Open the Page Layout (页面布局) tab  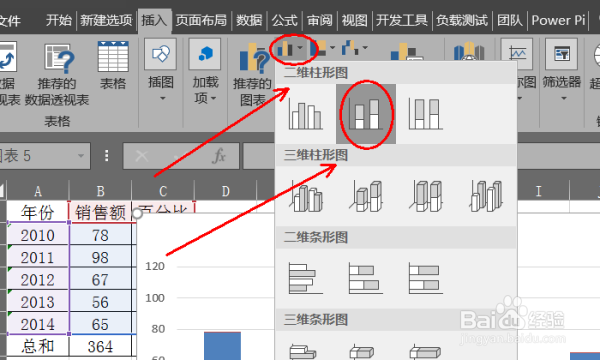tap(201, 20)
